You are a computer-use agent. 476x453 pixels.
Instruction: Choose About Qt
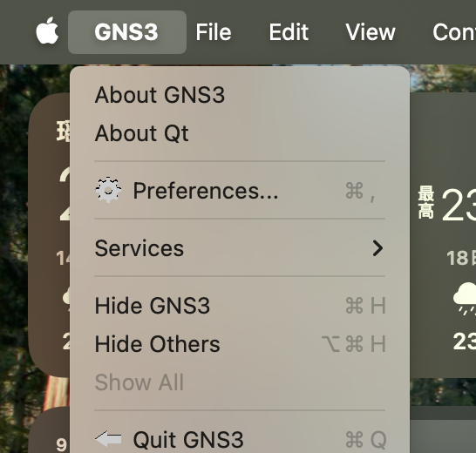click(x=240, y=133)
